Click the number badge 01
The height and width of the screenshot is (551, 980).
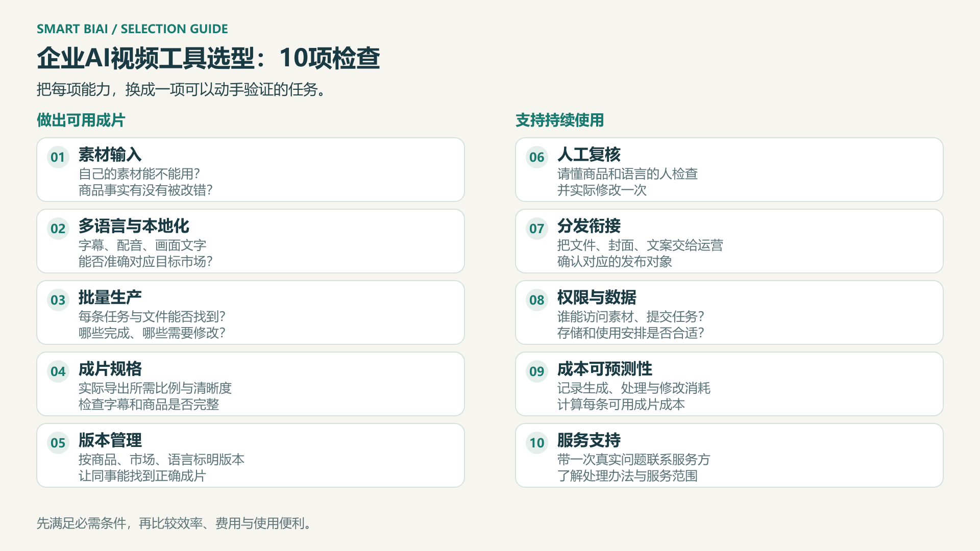click(58, 157)
